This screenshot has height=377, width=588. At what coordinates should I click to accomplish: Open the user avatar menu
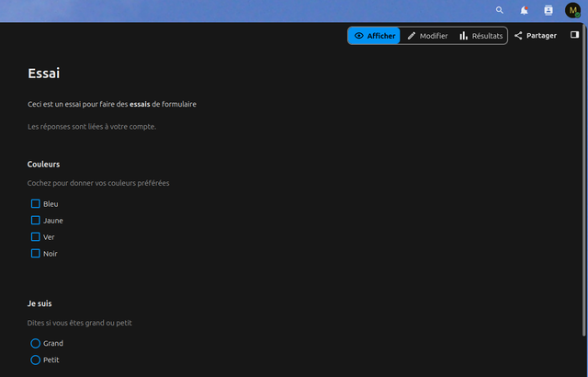572,10
